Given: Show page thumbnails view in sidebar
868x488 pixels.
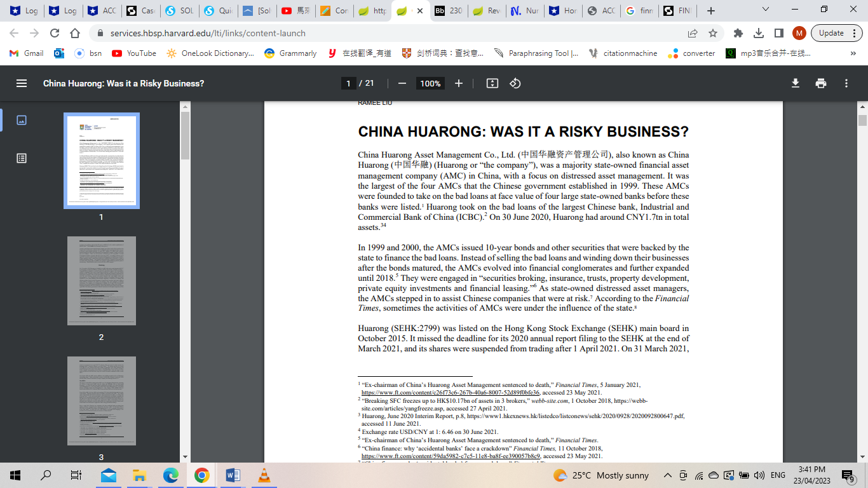Looking at the screenshot, I should [x=22, y=119].
